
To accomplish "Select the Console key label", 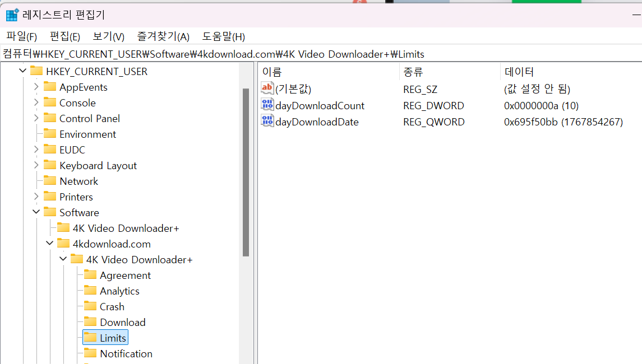I will 77,102.
